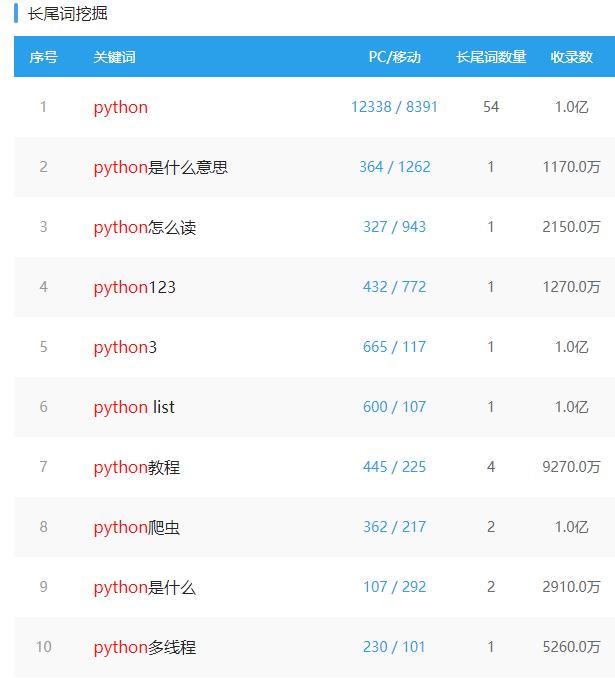Select long-tail count 54 in the python row
The image size is (615, 678).
(x=491, y=107)
